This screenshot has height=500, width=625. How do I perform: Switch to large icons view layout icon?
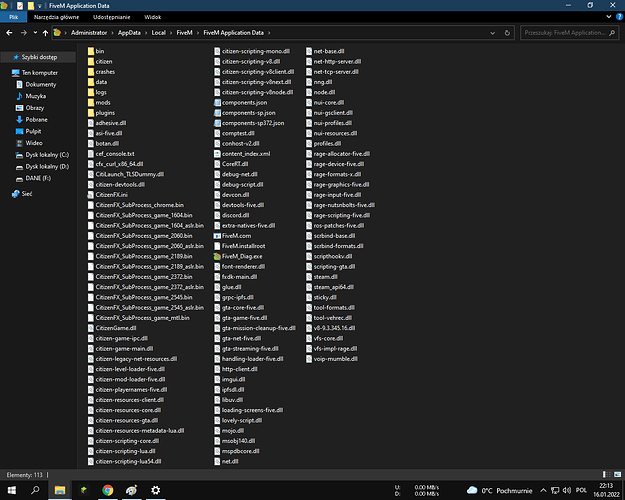tap(617, 474)
